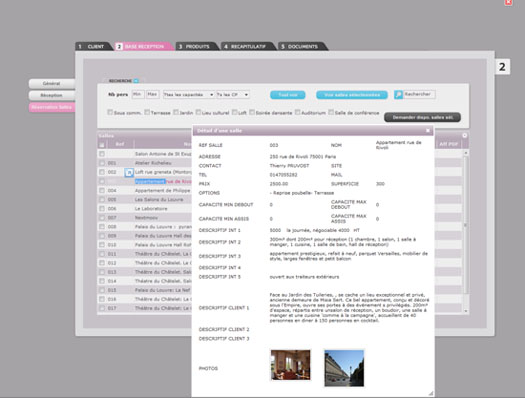Select the Les Salons du Louvre row
525x398 pixels.
(145, 200)
